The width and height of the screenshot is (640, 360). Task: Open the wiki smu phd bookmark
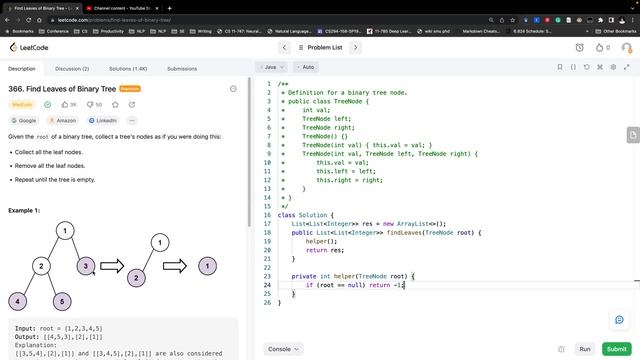(x=433, y=31)
